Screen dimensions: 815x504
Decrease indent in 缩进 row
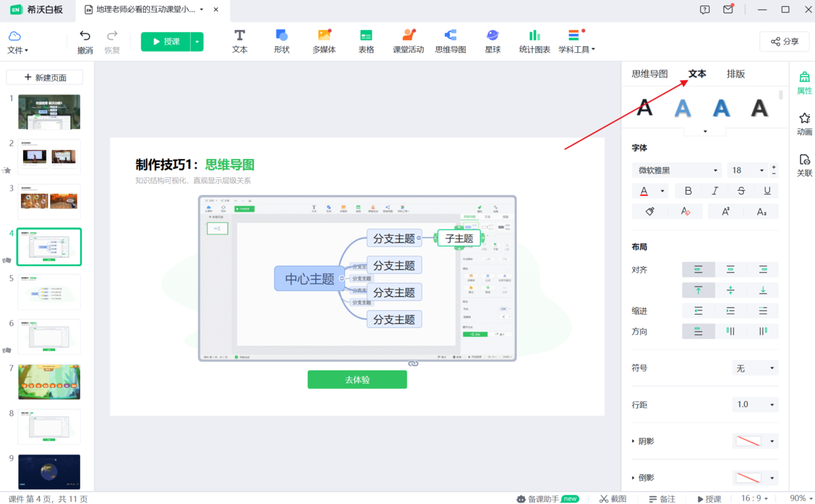pyautogui.click(x=698, y=310)
